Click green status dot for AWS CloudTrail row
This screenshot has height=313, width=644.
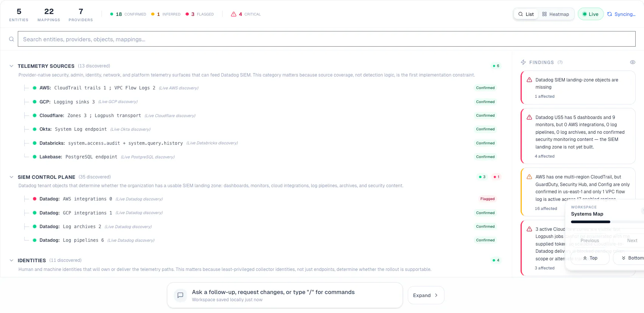pyautogui.click(x=34, y=88)
